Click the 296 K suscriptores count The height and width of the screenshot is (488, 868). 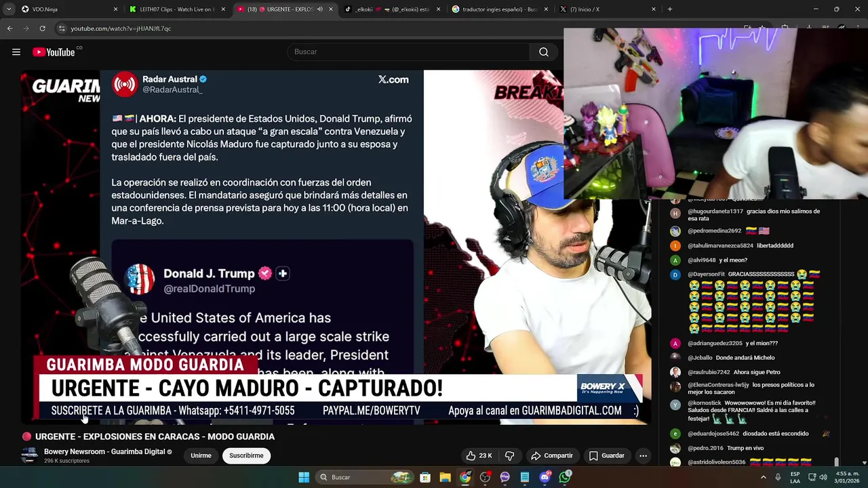66,461
